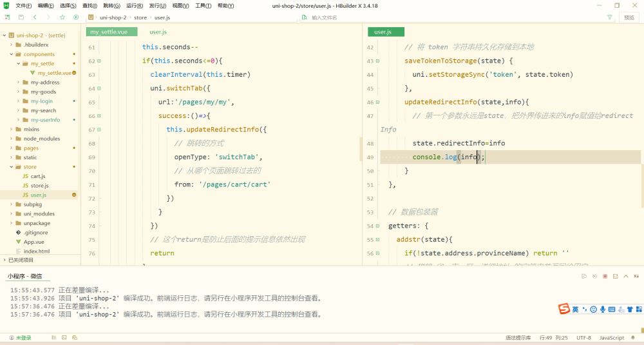Expand the my-login folder
Image resolution: width=644 pixels, height=345 pixels.
19,101
